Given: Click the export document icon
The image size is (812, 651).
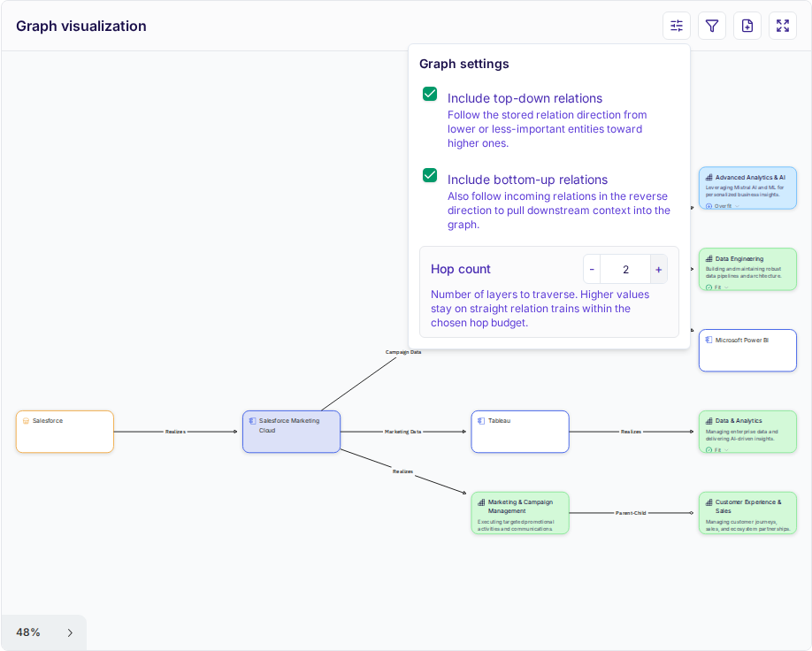Looking at the screenshot, I should point(747,26).
